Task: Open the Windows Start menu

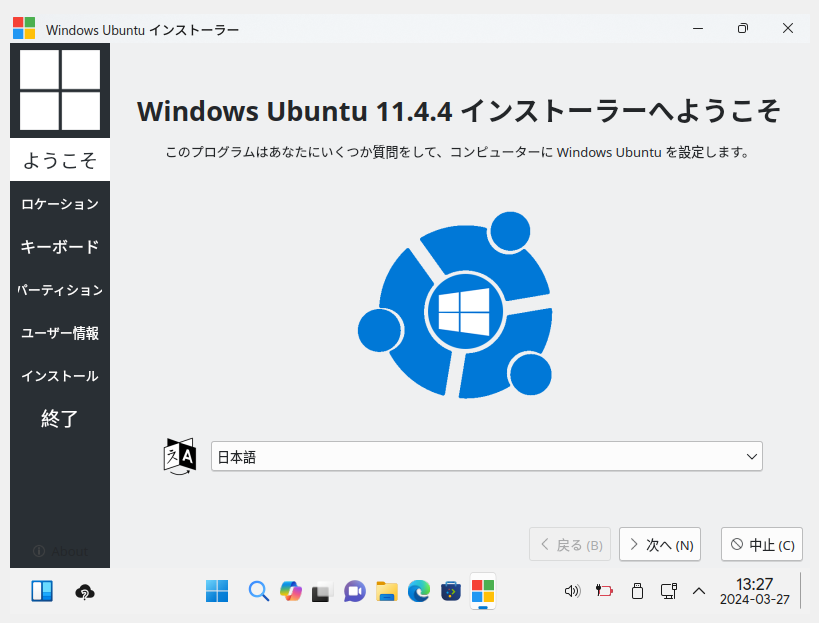Action: point(217,591)
